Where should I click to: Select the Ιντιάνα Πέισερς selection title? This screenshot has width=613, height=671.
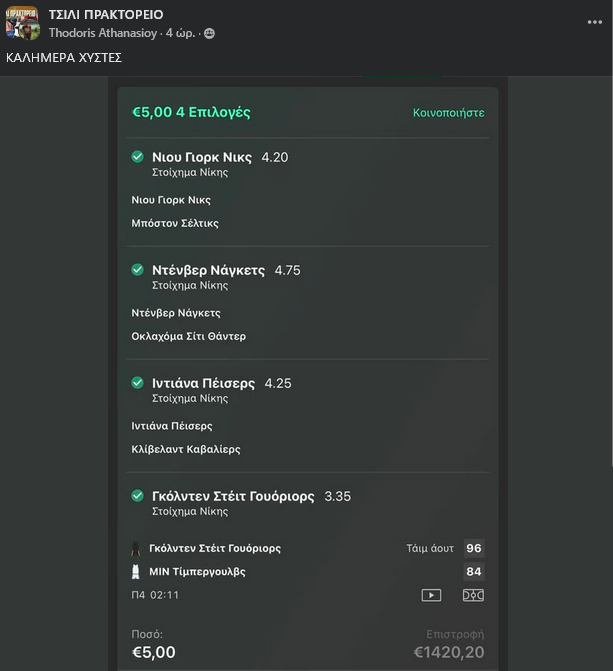click(x=203, y=383)
